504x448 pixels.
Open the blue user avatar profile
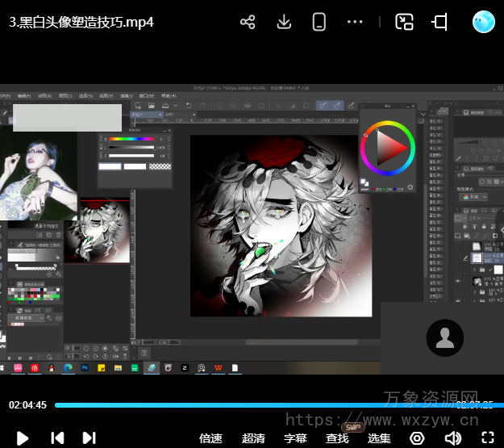pos(483,22)
